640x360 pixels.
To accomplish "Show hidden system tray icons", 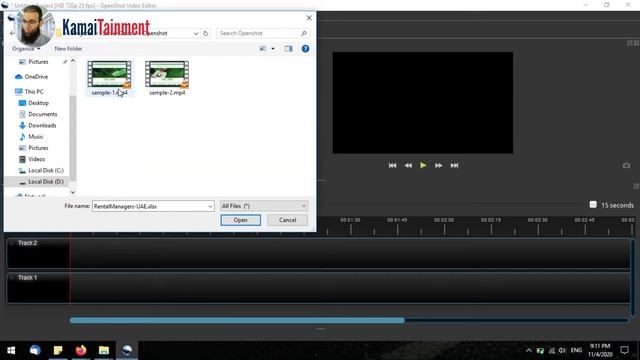I will pos(529,350).
